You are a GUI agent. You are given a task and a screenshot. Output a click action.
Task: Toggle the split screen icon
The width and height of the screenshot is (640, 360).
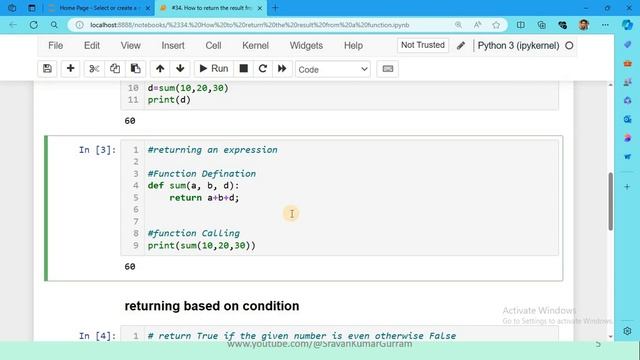coord(521,25)
